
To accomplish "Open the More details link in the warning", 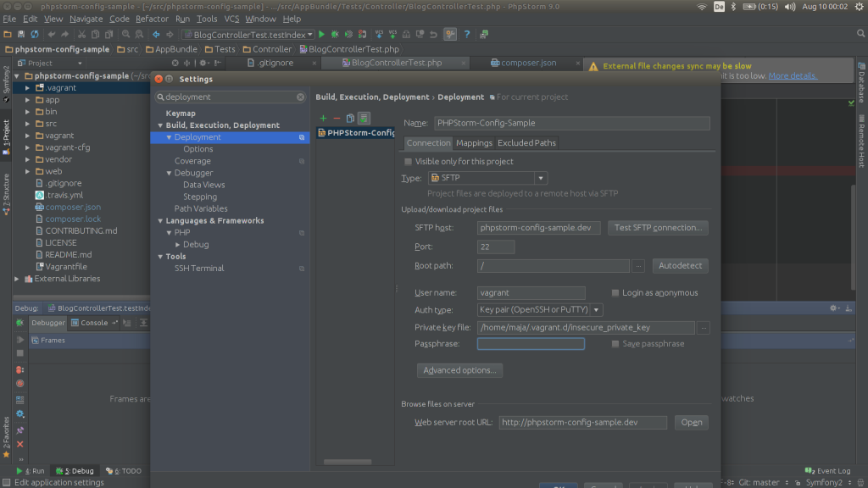I will click(793, 75).
